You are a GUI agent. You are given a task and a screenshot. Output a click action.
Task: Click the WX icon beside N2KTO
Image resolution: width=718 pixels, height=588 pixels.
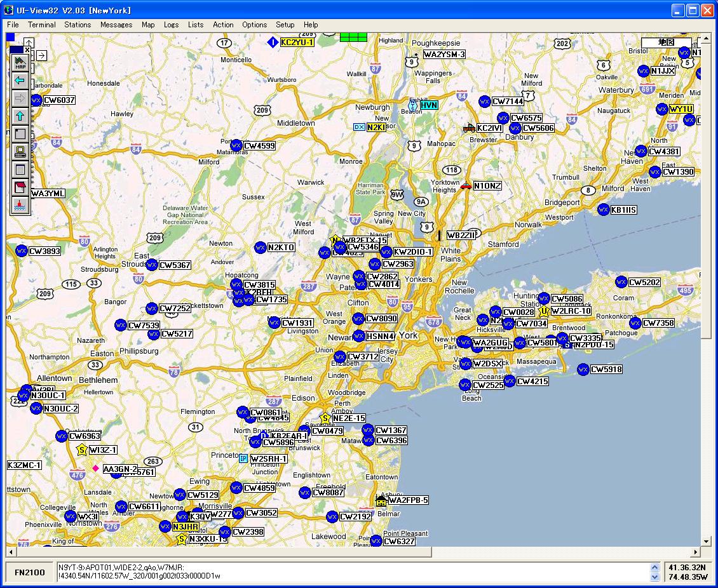pos(261,248)
